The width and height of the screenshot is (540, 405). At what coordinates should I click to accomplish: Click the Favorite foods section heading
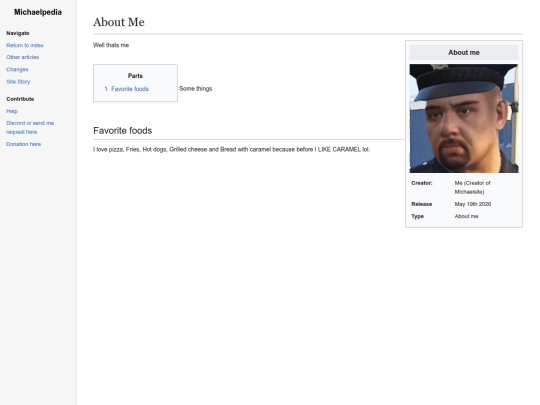click(123, 131)
